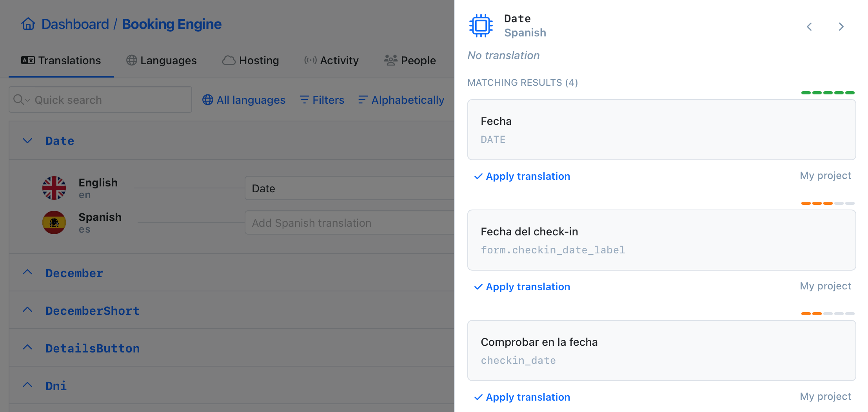868x412 pixels.
Task: Click the No translation text
Action: point(503,56)
